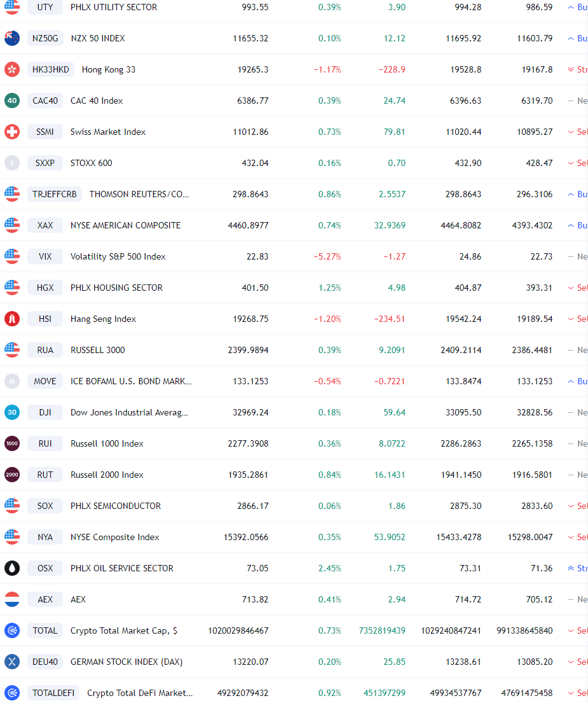
Task: Click the grey M icon for MOVE
Action: click(12, 381)
